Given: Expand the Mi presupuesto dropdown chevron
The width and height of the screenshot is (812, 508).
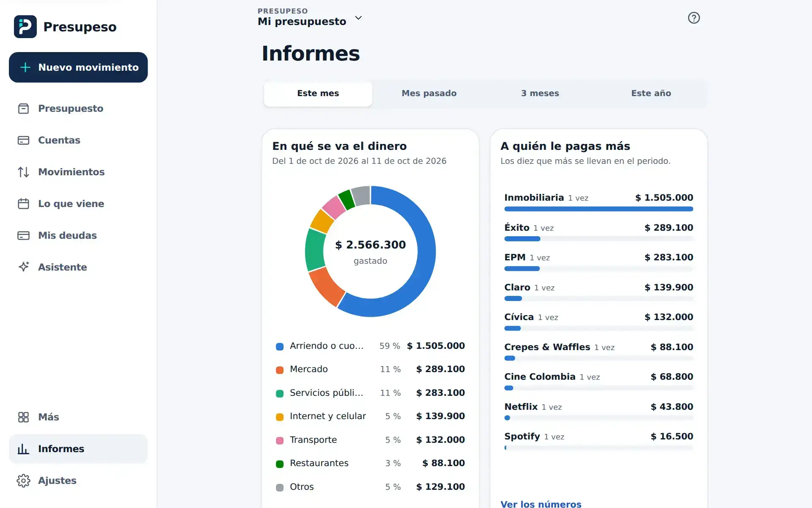Looking at the screenshot, I should [x=358, y=18].
